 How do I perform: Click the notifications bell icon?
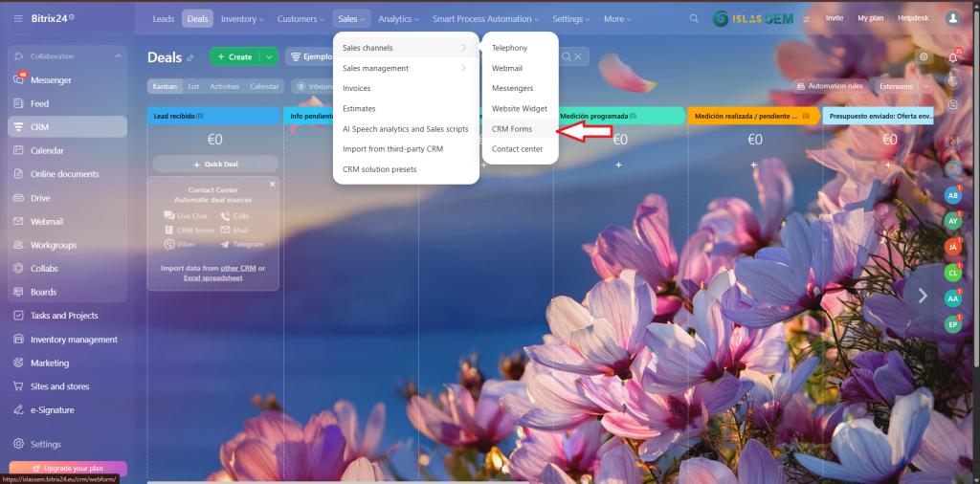click(952, 57)
